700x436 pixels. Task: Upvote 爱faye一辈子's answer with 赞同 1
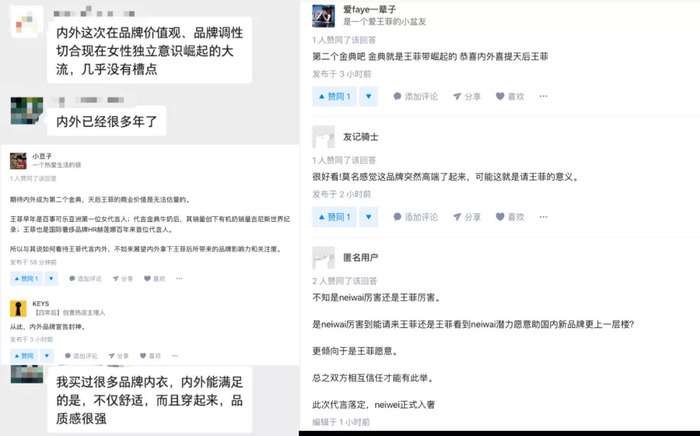click(x=334, y=96)
